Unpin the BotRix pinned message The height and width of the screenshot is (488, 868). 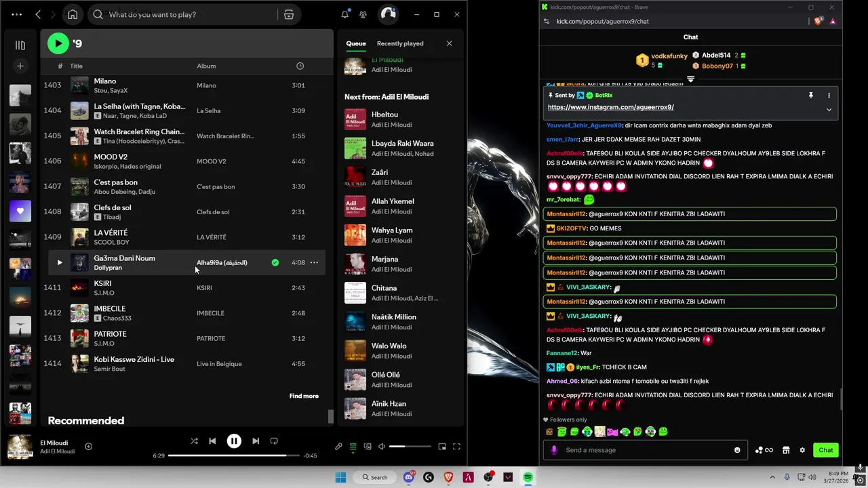point(810,96)
